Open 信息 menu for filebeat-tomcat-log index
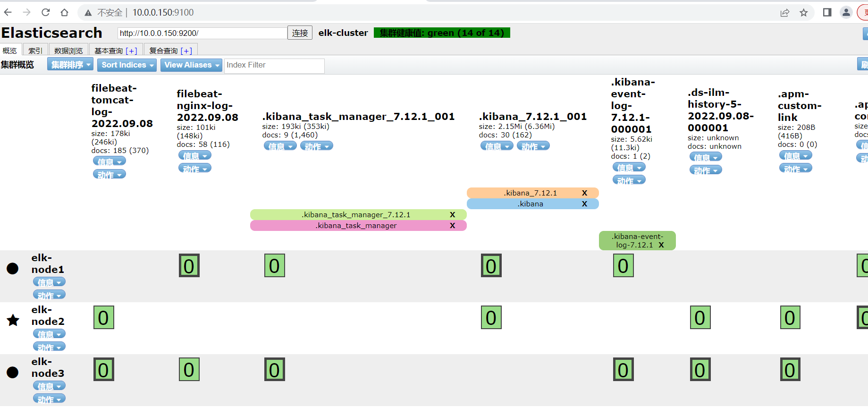Image resolution: width=868 pixels, height=408 pixels. click(x=110, y=161)
